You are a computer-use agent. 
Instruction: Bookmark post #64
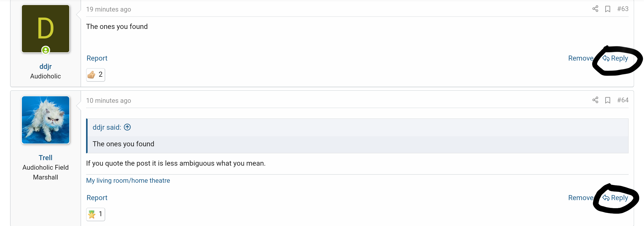point(608,100)
